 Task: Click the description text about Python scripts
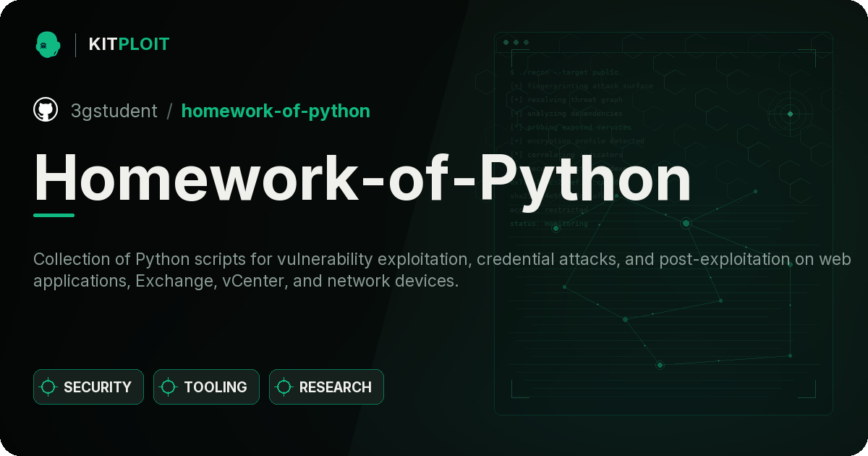click(441, 270)
